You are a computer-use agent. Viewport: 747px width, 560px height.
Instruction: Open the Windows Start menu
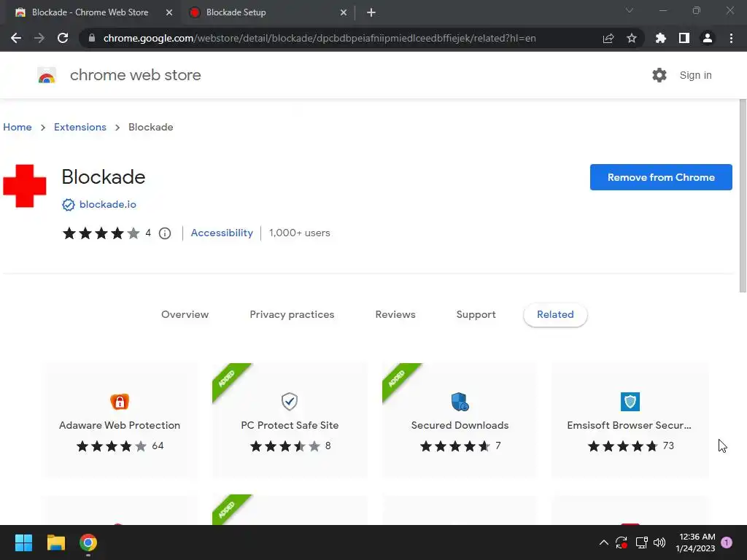(x=23, y=542)
